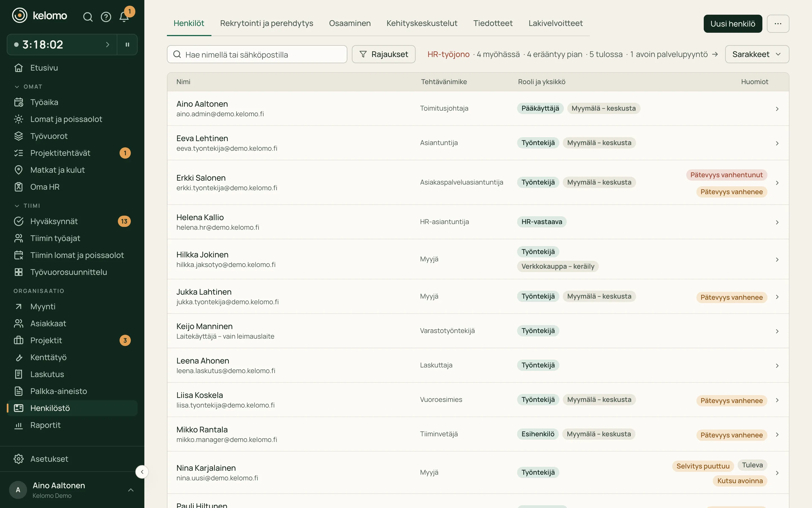Image resolution: width=812 pixels, height=508 pixels.
Task: Pause the running work timer
Action: pos(127,44)
